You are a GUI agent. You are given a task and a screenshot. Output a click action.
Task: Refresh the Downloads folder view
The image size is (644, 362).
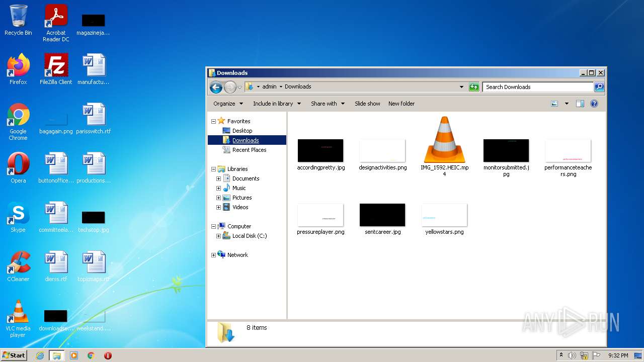[474, 87]
